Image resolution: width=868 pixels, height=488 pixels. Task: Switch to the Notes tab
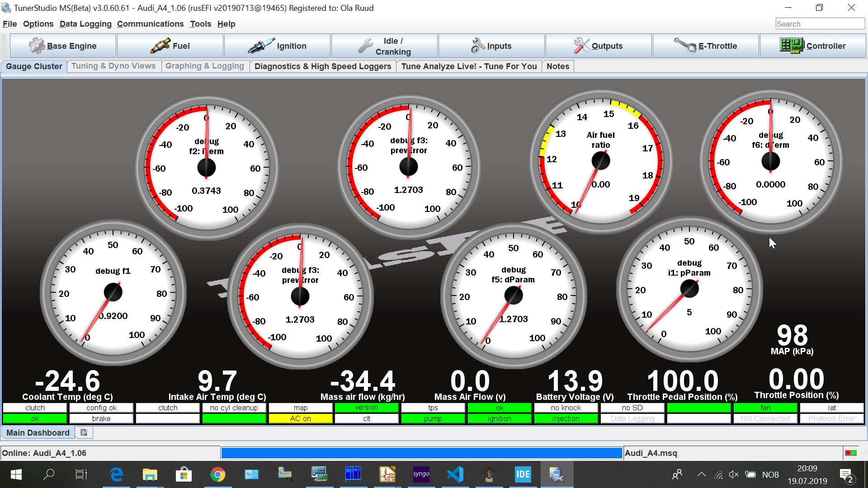click(558, 66)
